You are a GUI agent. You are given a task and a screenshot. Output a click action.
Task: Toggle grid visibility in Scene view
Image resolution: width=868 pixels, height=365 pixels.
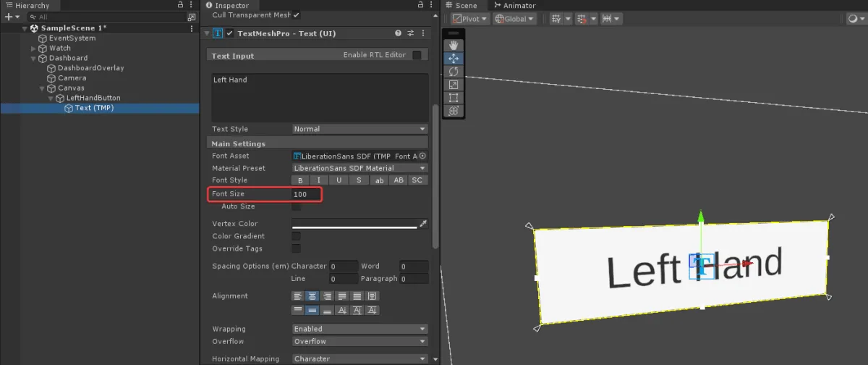click(556, 19)
